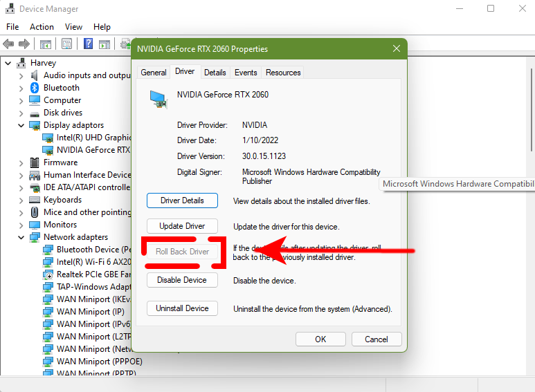Expand the Bluetooth node

[21, 88]
